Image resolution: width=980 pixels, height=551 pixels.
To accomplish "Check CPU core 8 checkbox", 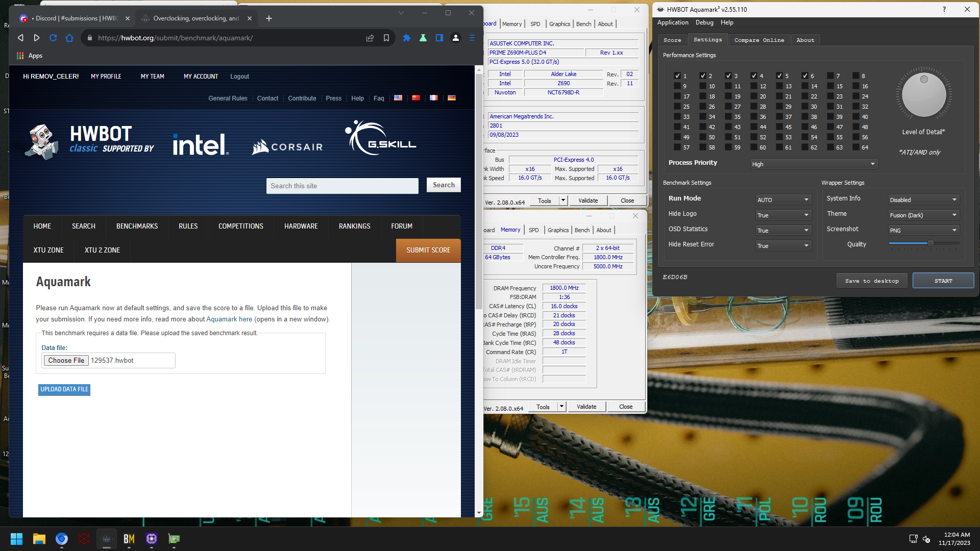I will click(856, 76).
